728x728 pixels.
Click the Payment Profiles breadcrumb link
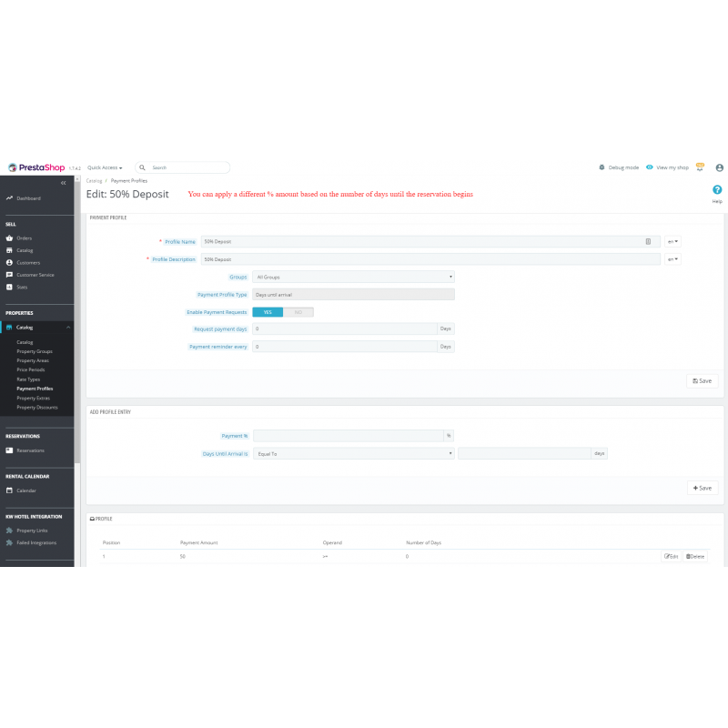click(x=129, y=180)
